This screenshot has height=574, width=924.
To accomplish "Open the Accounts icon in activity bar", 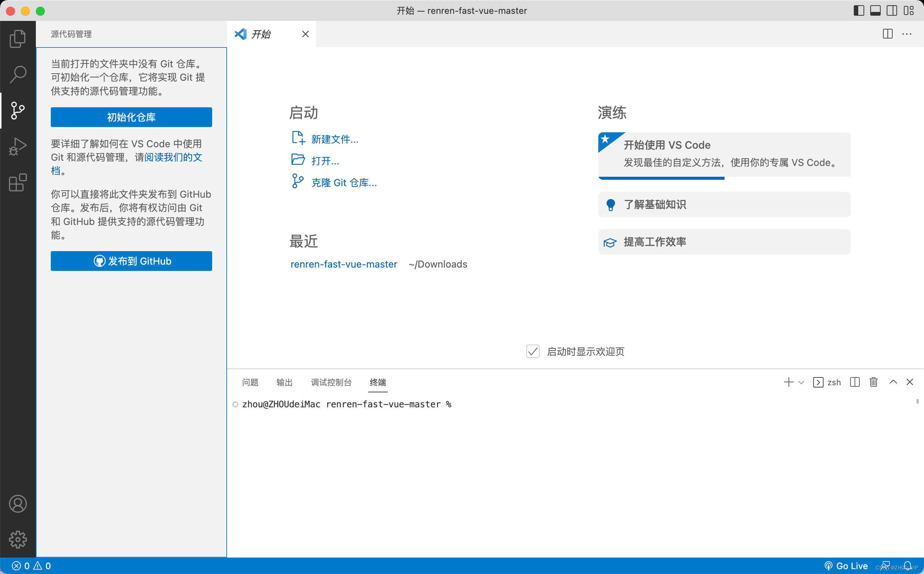I will click(x=18, y=504).
